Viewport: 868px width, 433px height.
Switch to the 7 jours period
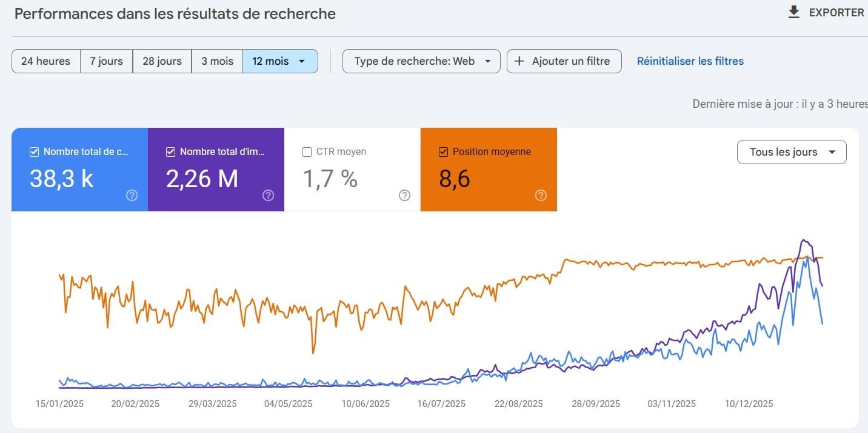click(106, 61)
